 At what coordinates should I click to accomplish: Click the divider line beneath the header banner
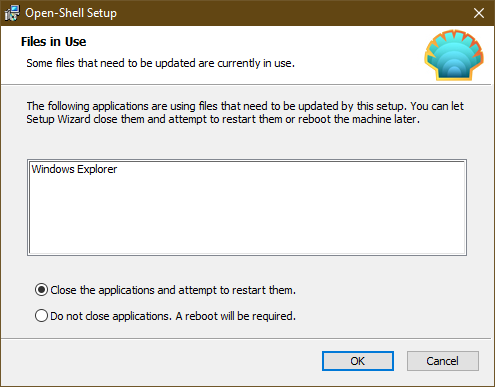(246, 85)
